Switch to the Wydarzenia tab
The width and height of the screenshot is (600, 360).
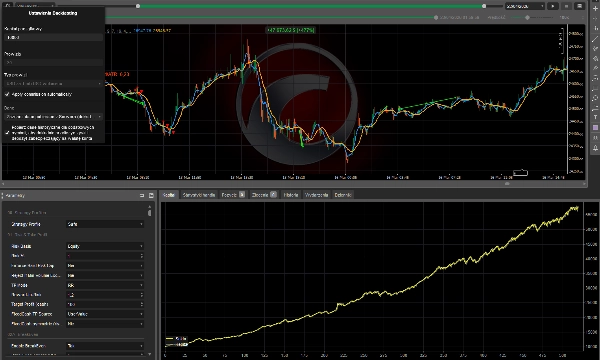point(316,195)
